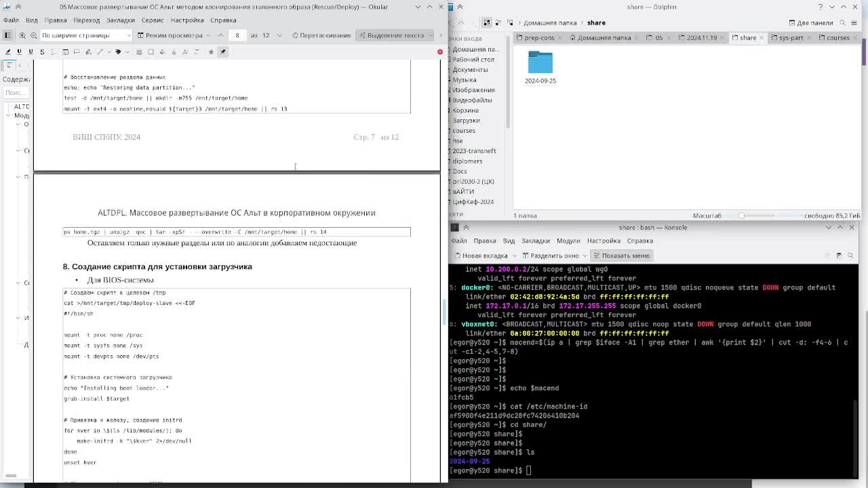This screenshot has height=488, width=868.
Task: Open Dolphin search icon
Action: click(x=843, y=22)
